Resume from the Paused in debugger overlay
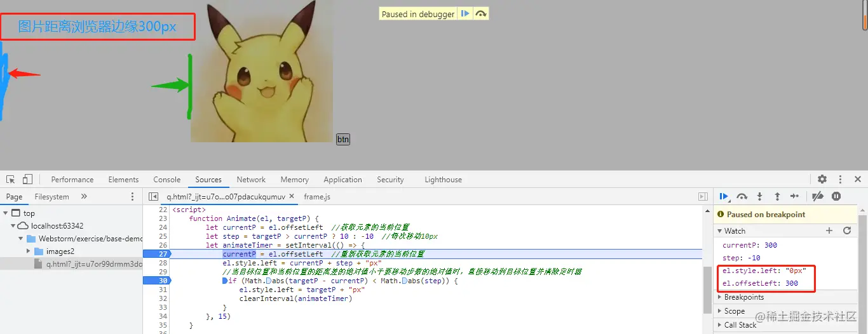Screen dimensions: 868x334 pos(465,13)
